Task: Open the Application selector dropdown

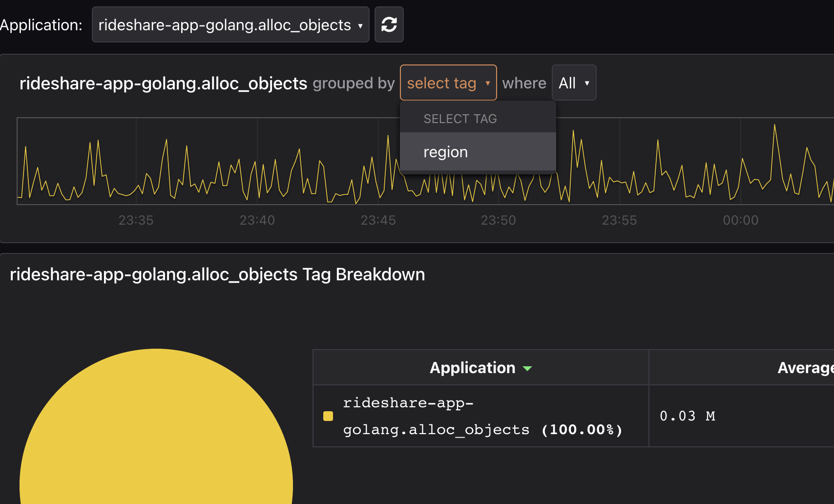Action: 230,24
